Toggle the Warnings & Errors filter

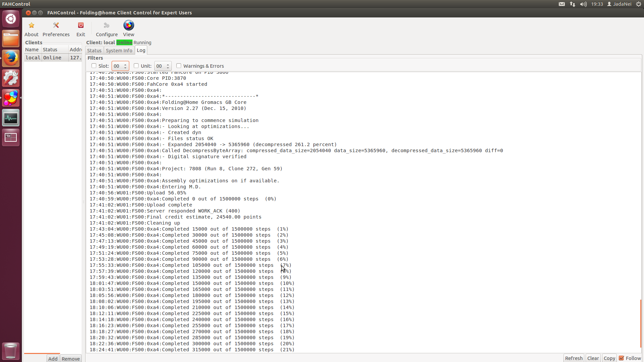coord(179,66)
